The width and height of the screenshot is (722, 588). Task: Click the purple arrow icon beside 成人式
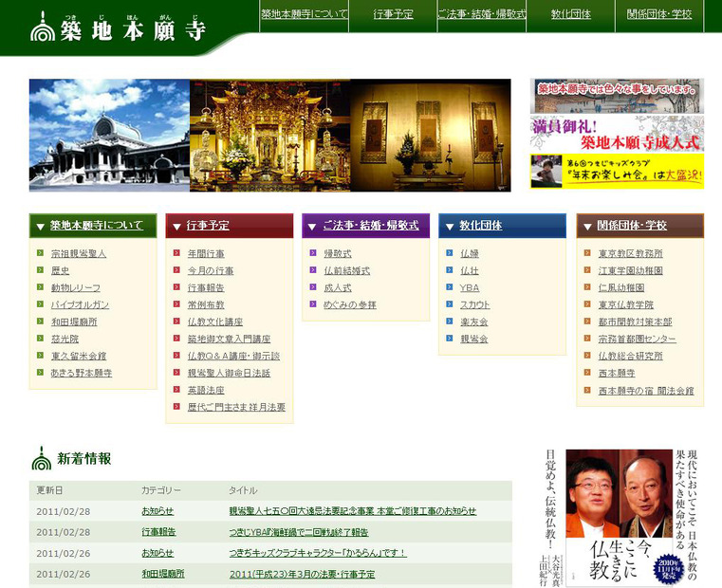point(313,286)
